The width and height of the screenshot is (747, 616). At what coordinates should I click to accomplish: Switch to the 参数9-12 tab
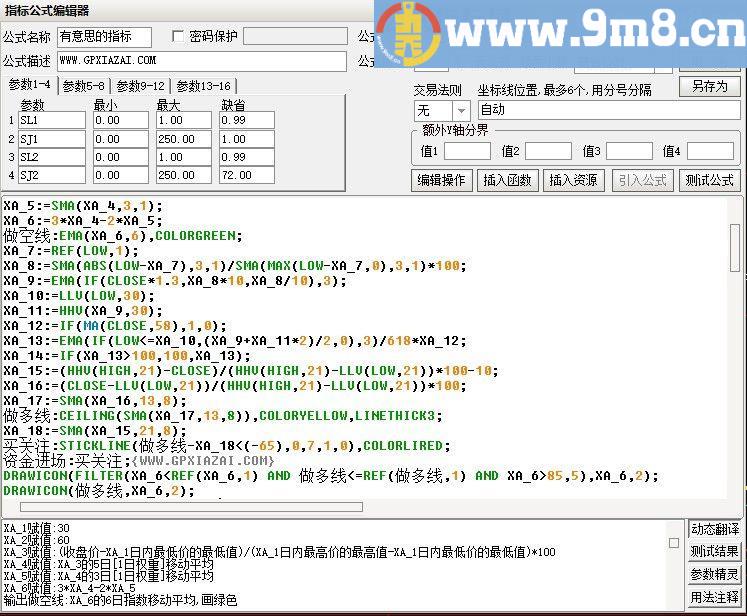(141, 86)
